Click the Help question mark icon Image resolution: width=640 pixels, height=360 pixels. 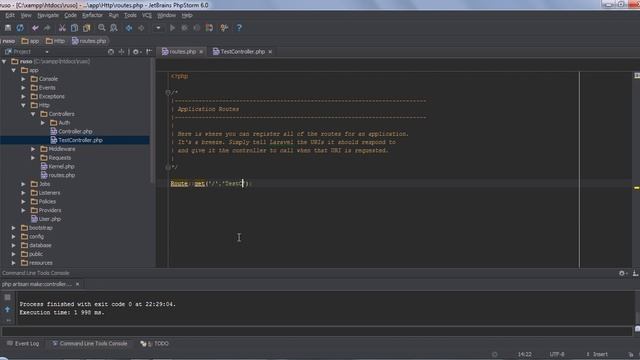[x=239, y=28]
